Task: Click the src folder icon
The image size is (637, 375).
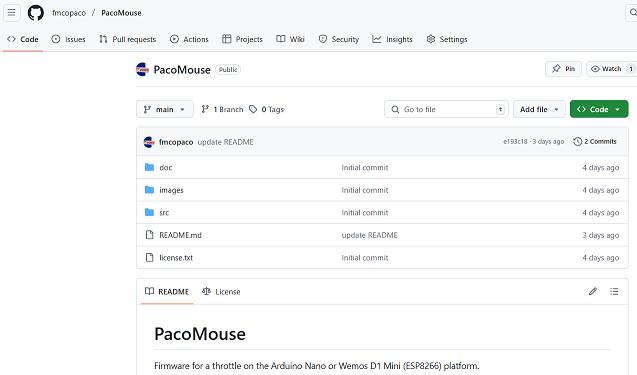Action: [x=150, y=212]
